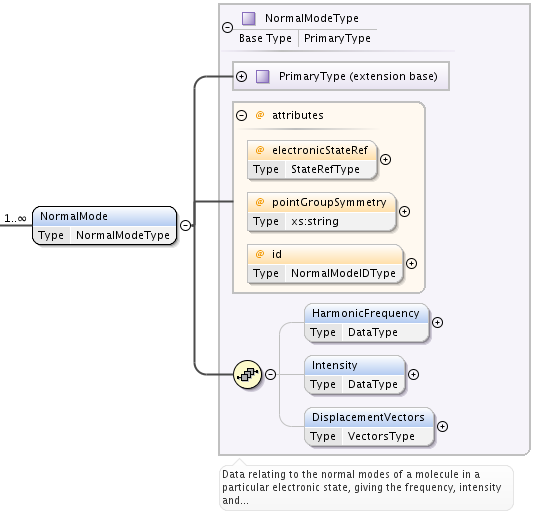Expand the id attribute details

(411, 263)
